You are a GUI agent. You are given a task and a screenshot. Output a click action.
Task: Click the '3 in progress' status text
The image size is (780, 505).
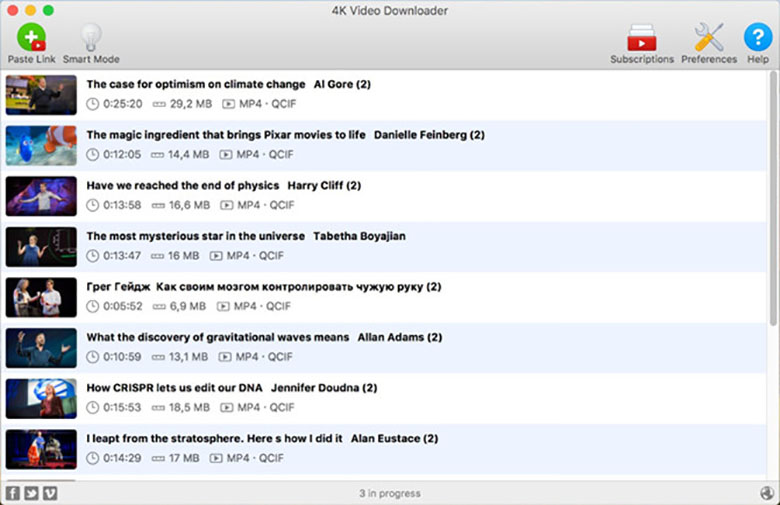tap(390, 494)
